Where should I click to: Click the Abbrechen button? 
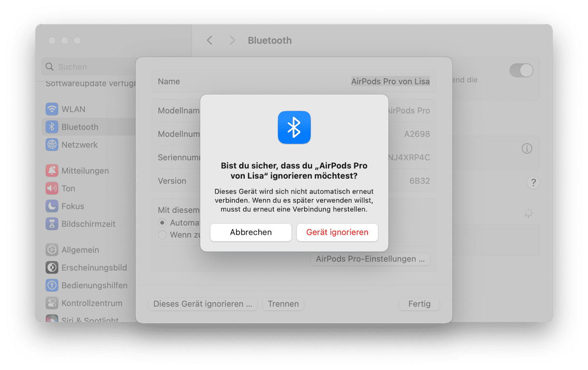[x=250, y=232]
